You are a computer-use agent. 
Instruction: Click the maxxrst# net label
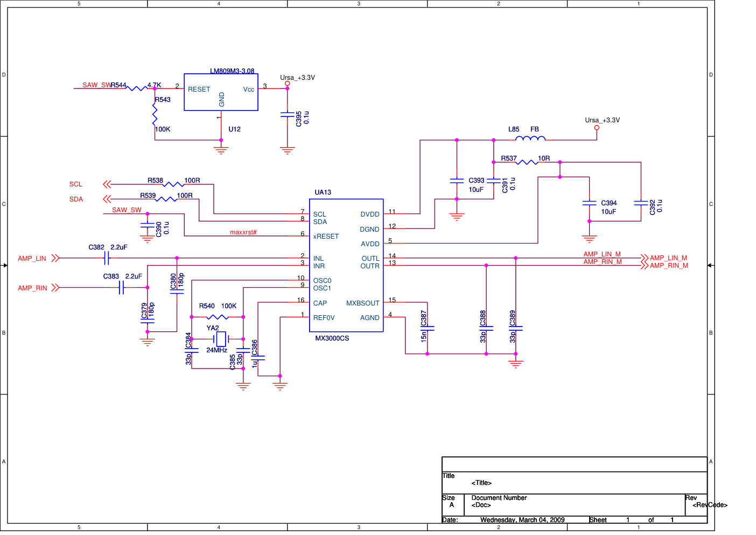[x=243, y=232]
